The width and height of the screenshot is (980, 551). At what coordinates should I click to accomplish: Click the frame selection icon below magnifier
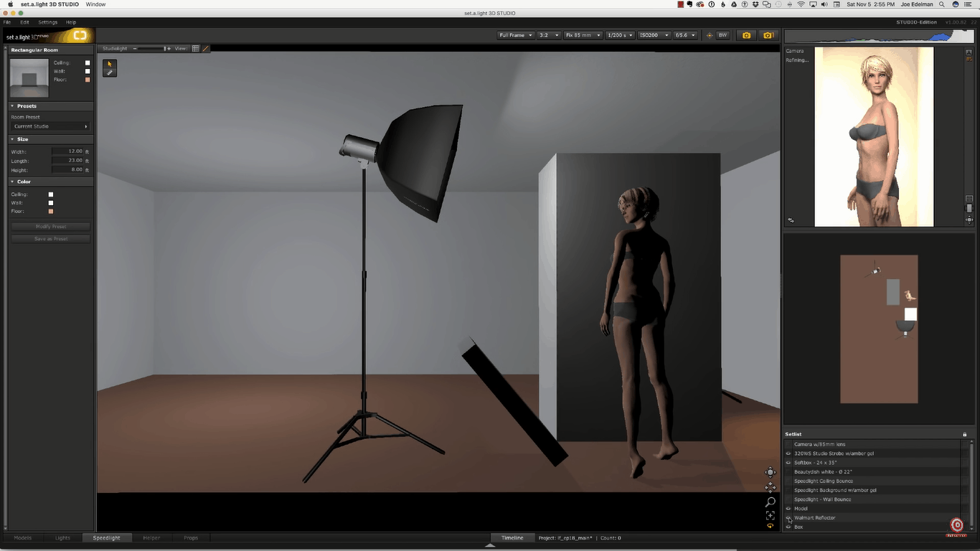pyautogui.click(x=771, y=516)
